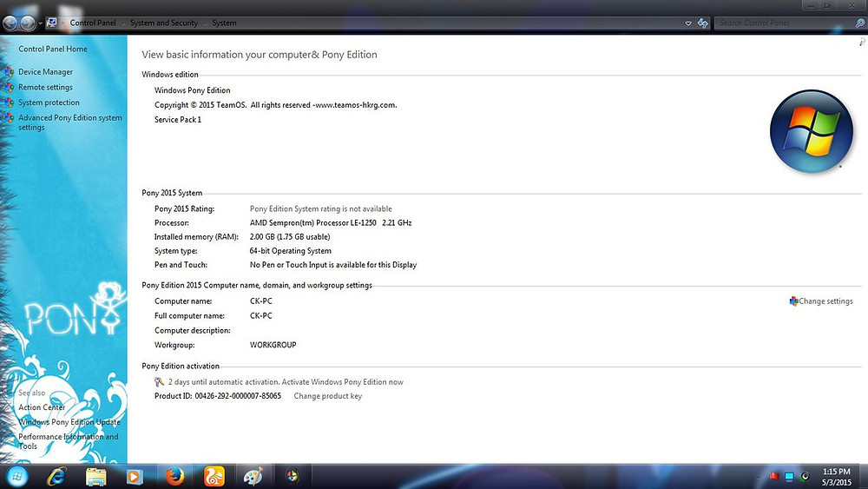868x489 pixels.
Task: Open Advanced Pony Edition system settings
Action: pyautogui.click(x=69, y=122)
